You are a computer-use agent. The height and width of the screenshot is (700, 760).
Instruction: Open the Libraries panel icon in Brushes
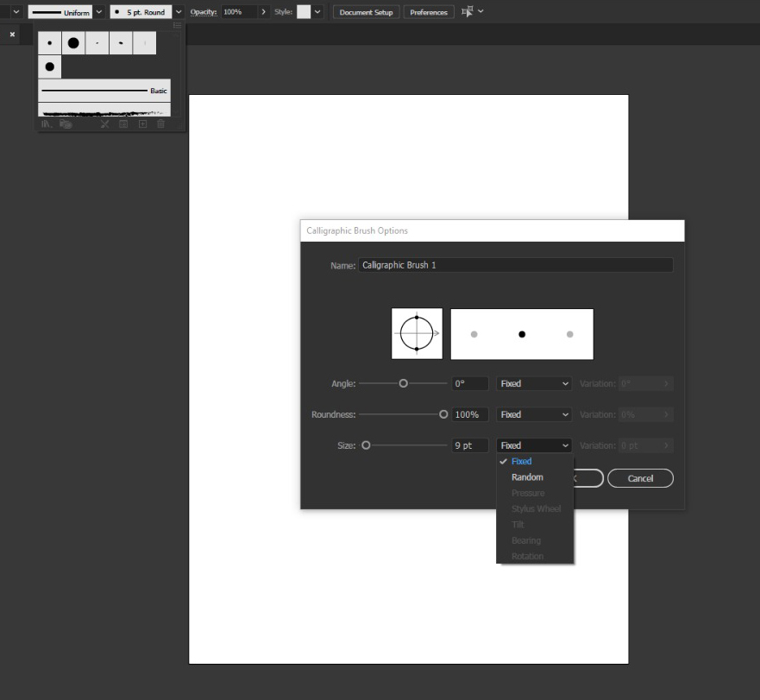[x=66, y=124]
